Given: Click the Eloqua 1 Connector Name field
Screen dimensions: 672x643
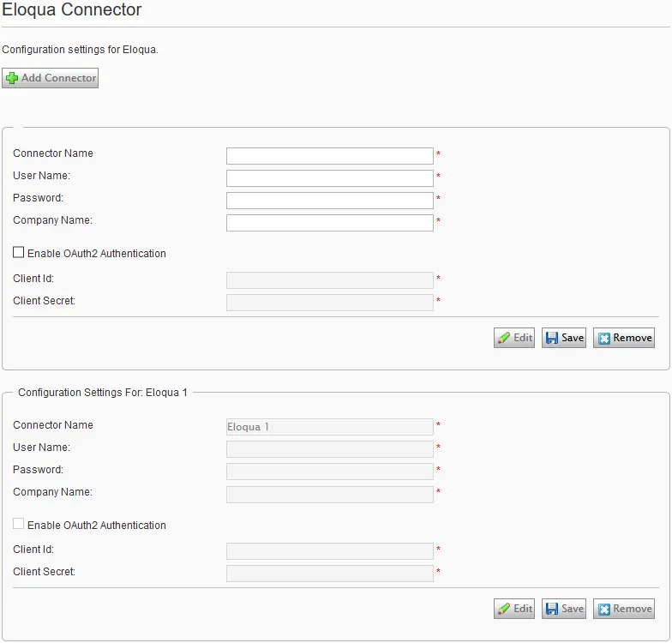Looking at the screenshot, I should click(329, 427).
